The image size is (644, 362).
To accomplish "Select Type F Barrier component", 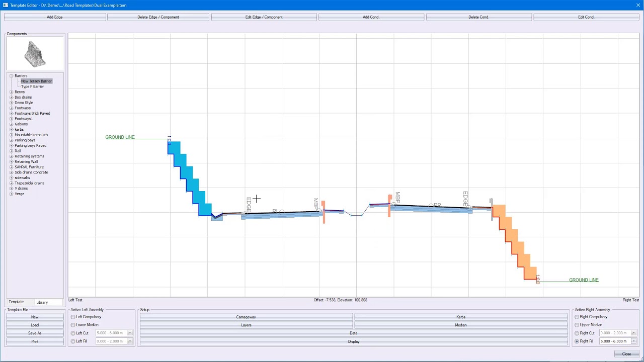I will coord(32,86).
